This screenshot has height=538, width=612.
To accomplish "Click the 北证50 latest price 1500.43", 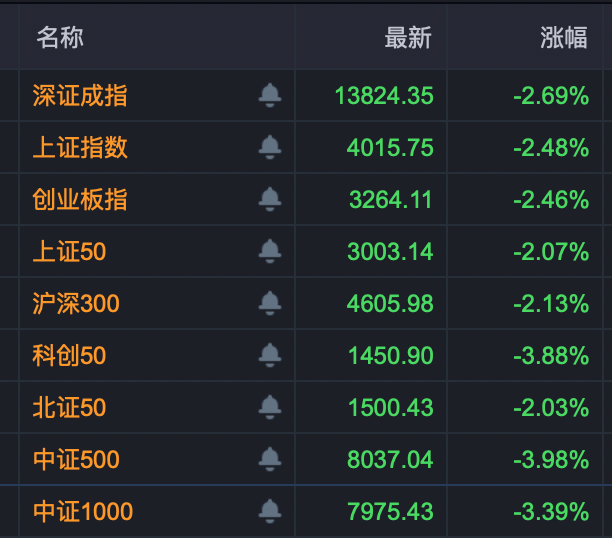I will (x=391, y=408).
